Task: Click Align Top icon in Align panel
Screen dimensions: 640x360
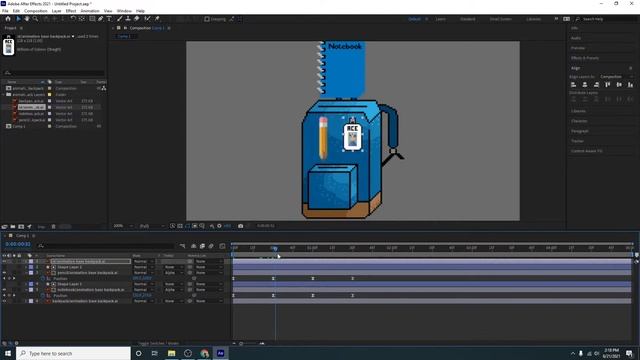Action: tap(608, 84)
